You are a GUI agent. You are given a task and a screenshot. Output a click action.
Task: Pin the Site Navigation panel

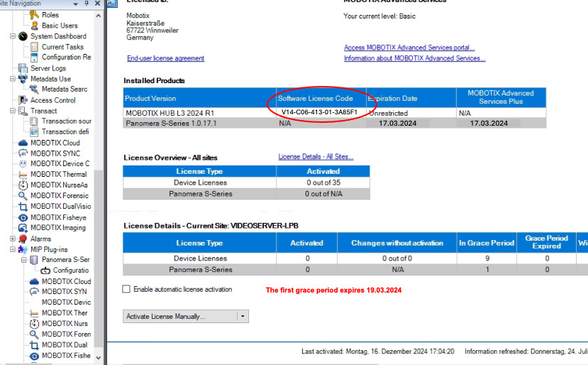87,4
